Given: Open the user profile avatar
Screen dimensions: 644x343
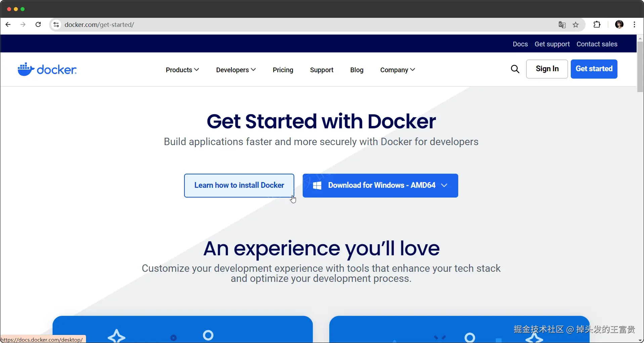Looking at the screenshot, I should coord(619,25).
